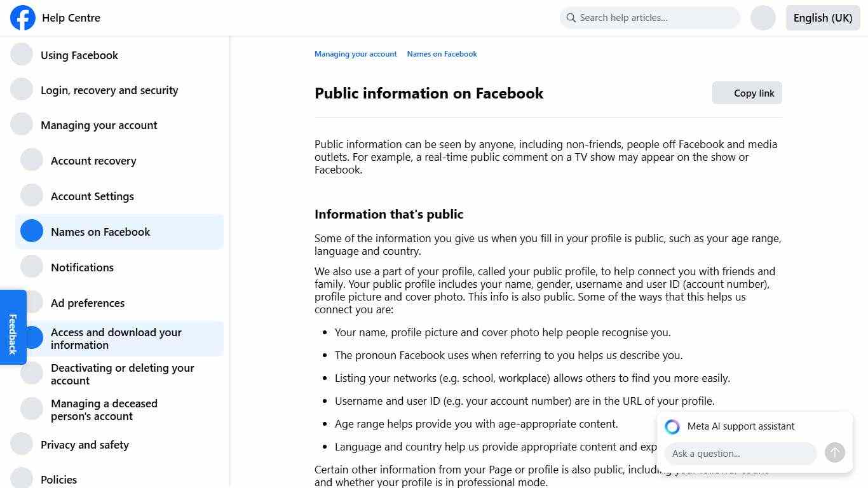Click the search magnifier icon
This screenshot has width=868, height=488.
click(x=571, y=18)
